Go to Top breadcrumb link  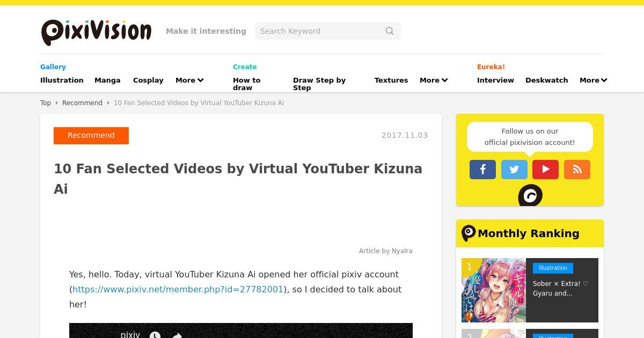coord(46,102)
